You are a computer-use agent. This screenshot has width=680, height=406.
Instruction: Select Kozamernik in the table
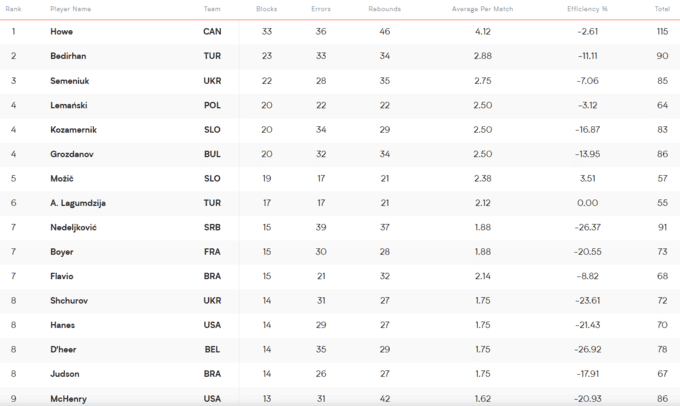tap(73, 130)
